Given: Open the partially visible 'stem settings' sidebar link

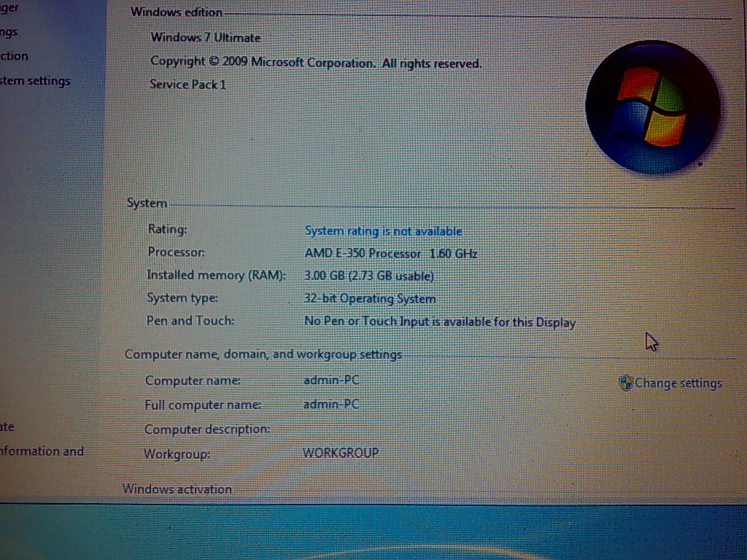Looking at the screenshot, I should click(x=35, y=81).
